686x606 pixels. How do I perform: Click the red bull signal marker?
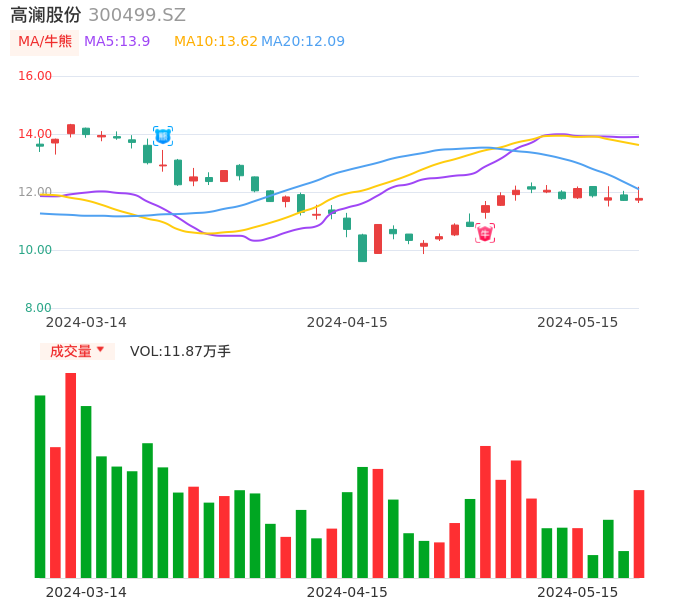[x=485, y=233]
